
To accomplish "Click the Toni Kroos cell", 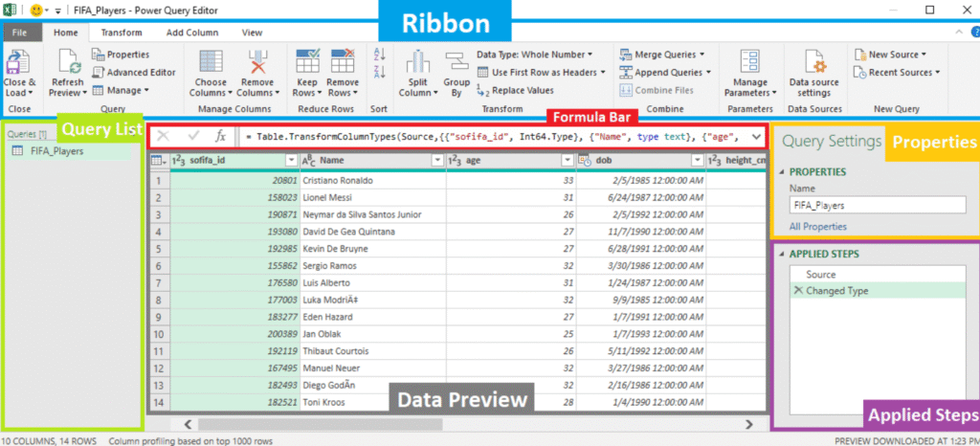I will (372, 402).
